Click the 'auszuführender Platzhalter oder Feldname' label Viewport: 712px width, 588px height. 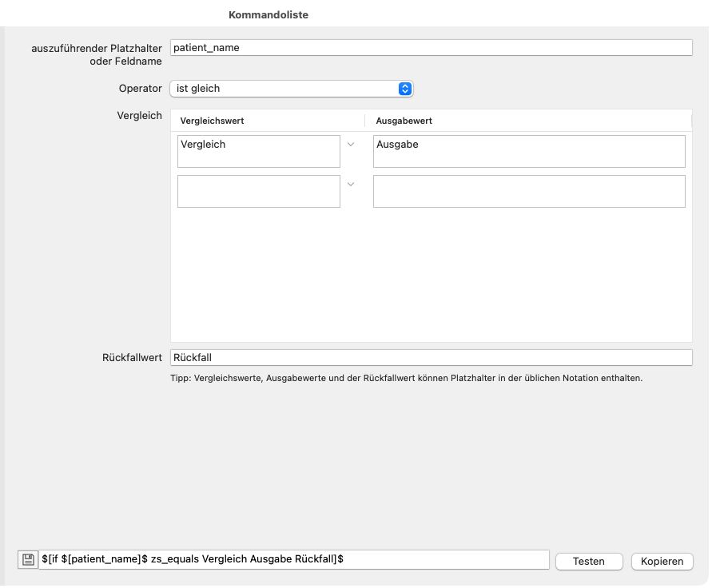coord(96,54)
